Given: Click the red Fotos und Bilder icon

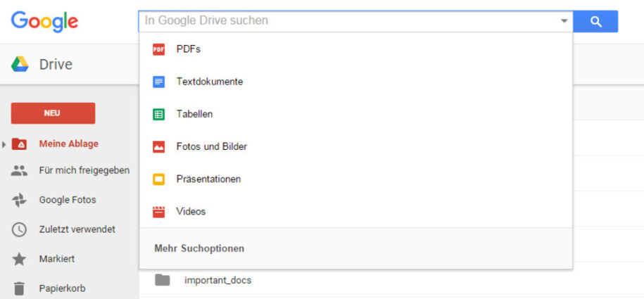Looking at the screenshot, I should point(158,146).
